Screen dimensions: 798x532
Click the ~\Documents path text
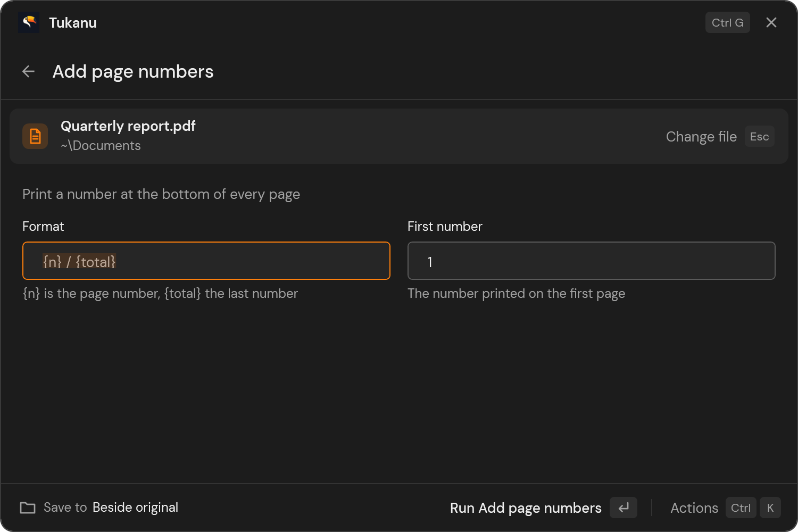(x=101, y=146)
